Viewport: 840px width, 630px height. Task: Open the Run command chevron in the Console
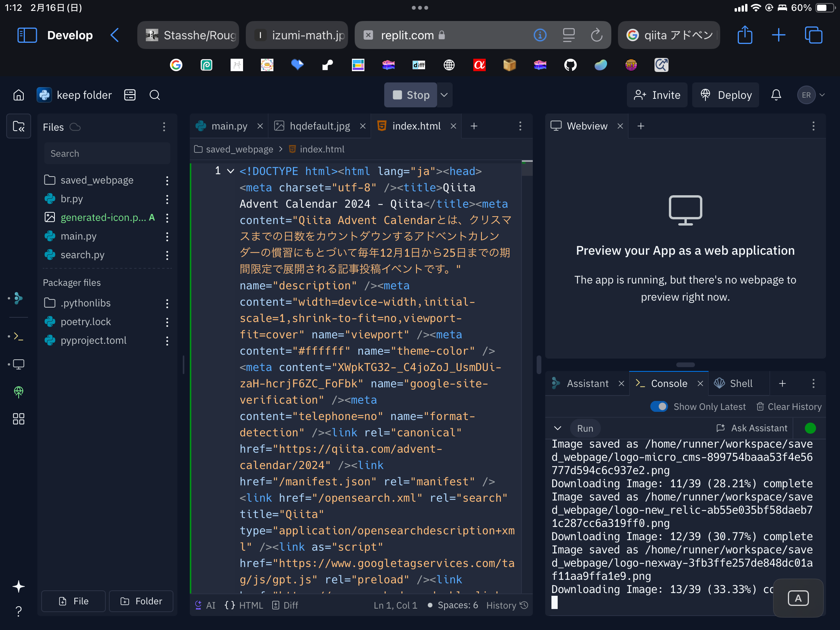coord(557,428)
